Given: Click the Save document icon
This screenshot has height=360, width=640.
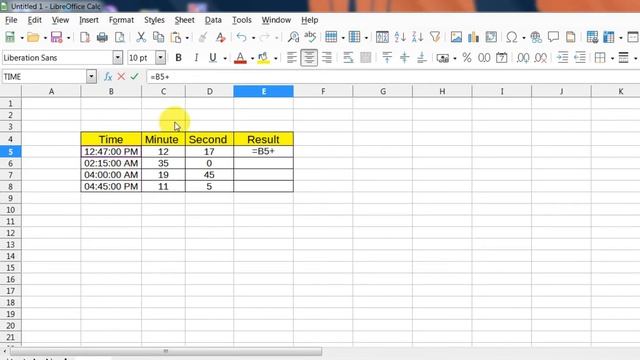Looking at the screenshot, I should point(56,37).
